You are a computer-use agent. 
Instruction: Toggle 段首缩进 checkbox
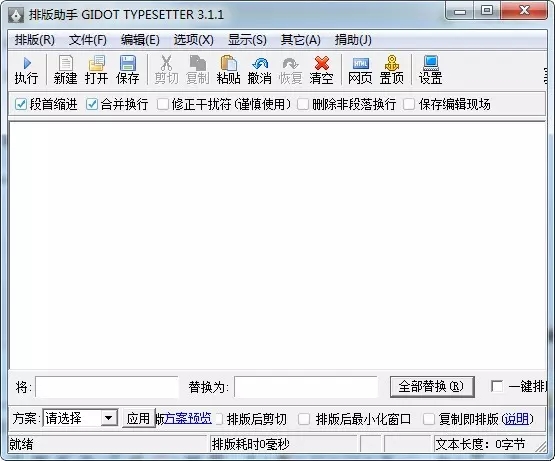tap(21, 104)
